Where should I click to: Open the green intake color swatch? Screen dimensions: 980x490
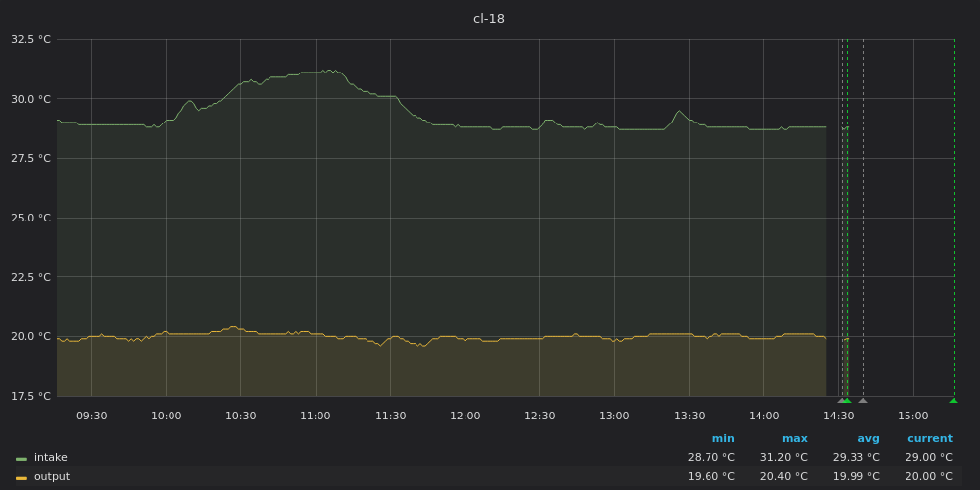click(22, 458)
